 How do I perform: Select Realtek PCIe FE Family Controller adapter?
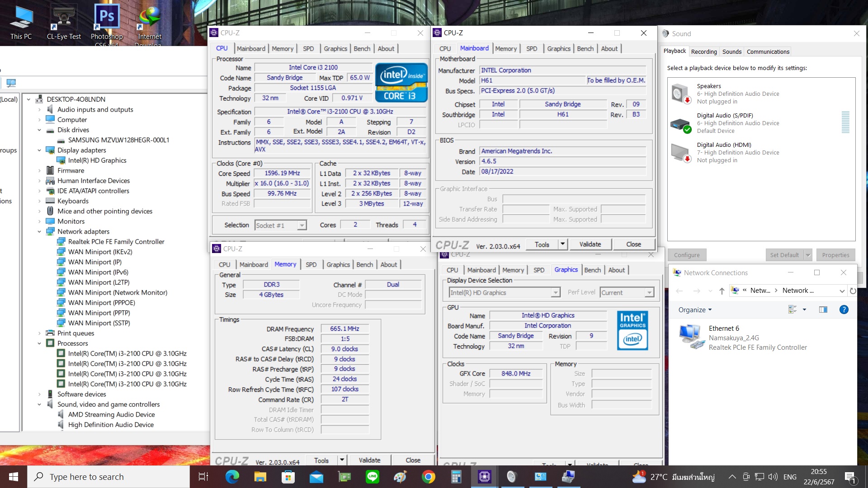point(116,242)
